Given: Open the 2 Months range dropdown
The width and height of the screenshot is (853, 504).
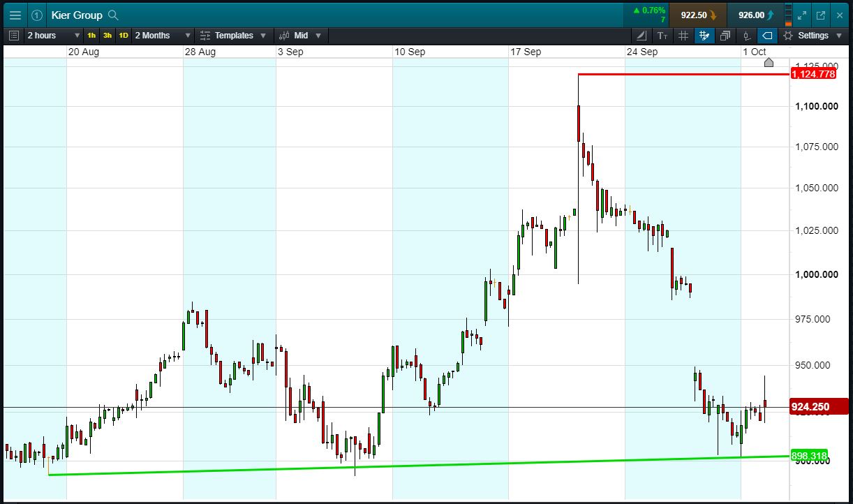Looking at the screenshot, I should (x=163, y=36).
